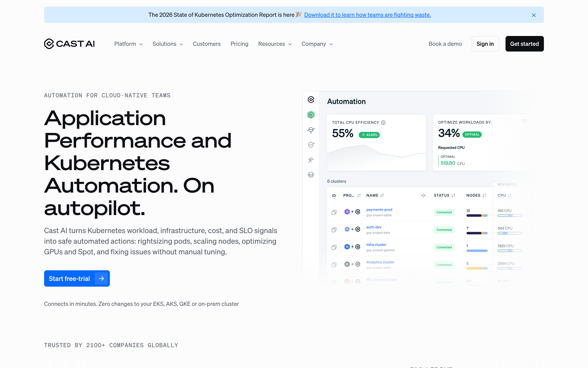Click nodes bar for Infra cluster (1)
This screenshot has width=588, height=368.
(477, 251)
